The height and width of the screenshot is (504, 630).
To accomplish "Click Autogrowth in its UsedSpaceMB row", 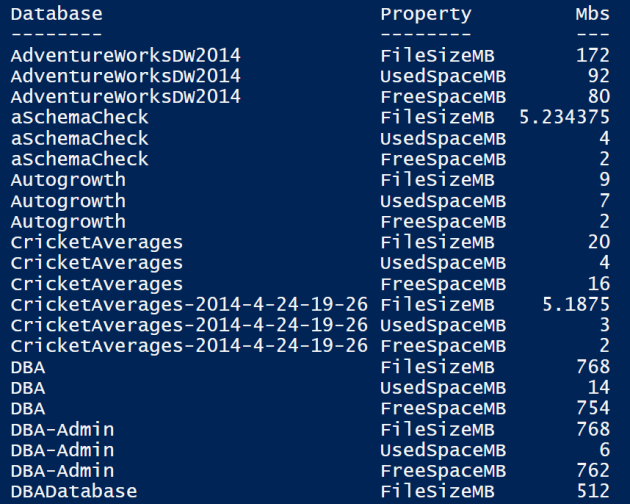I will [68, 201].
